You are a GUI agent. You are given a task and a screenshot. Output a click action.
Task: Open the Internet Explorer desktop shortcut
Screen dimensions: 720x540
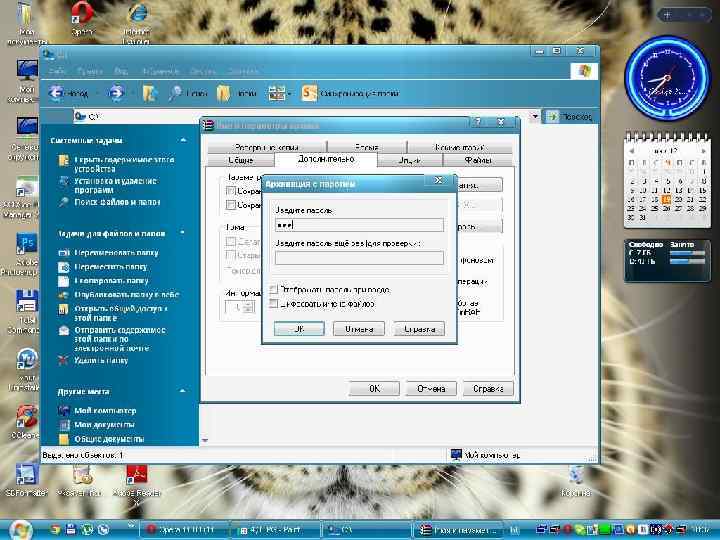pos(137,21)
